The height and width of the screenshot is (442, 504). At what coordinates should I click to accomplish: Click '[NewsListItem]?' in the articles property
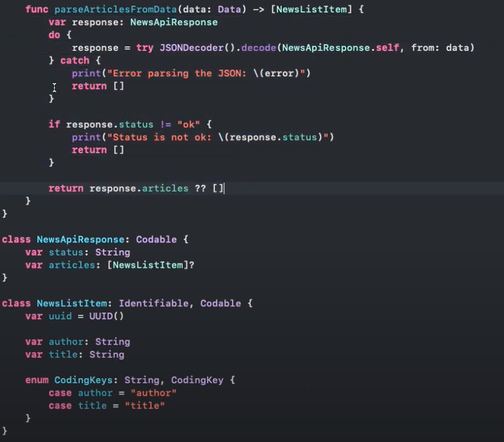coord(150,265)
